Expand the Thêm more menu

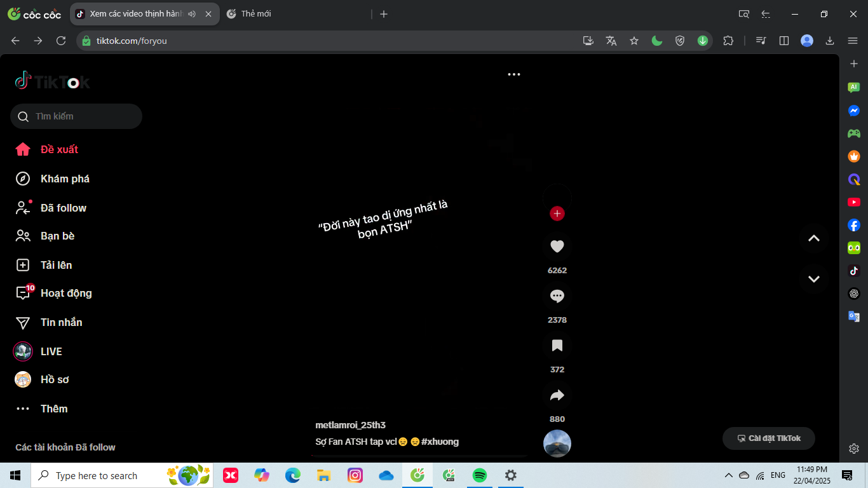(x=53, y=409)
